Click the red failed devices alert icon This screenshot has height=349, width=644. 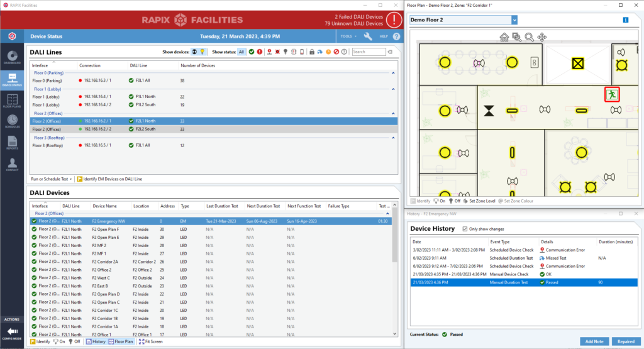(x=394, y=19)
